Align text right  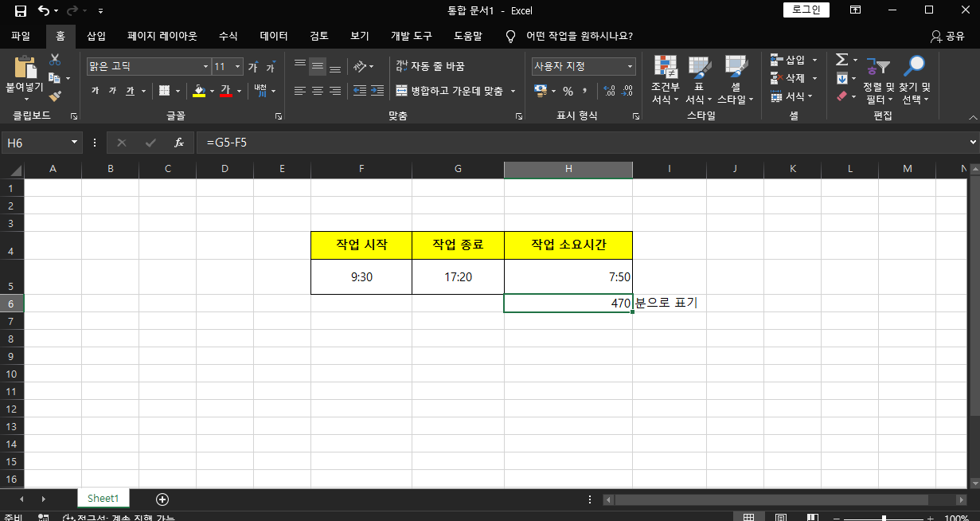click(335, 91)
